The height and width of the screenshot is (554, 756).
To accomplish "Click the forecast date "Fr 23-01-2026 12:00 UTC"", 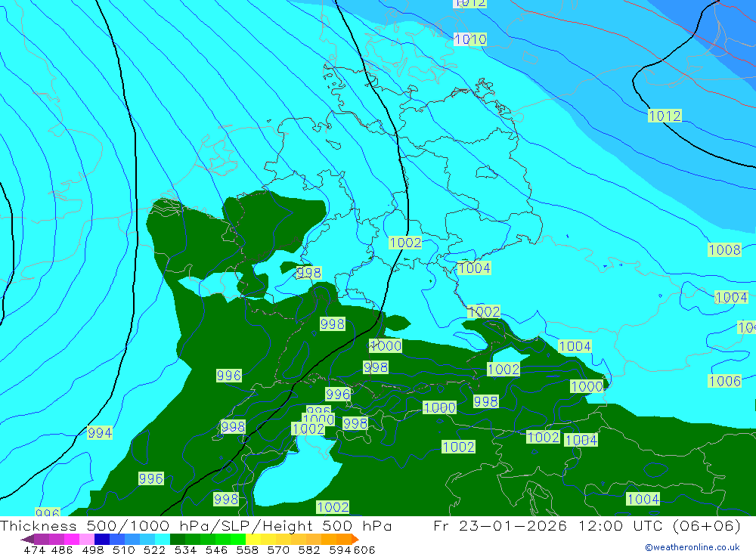I will [x=549, y=525].
